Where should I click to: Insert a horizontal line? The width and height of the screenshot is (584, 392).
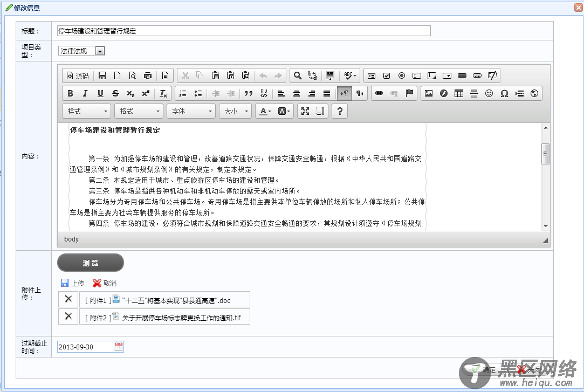click(474, 93)
